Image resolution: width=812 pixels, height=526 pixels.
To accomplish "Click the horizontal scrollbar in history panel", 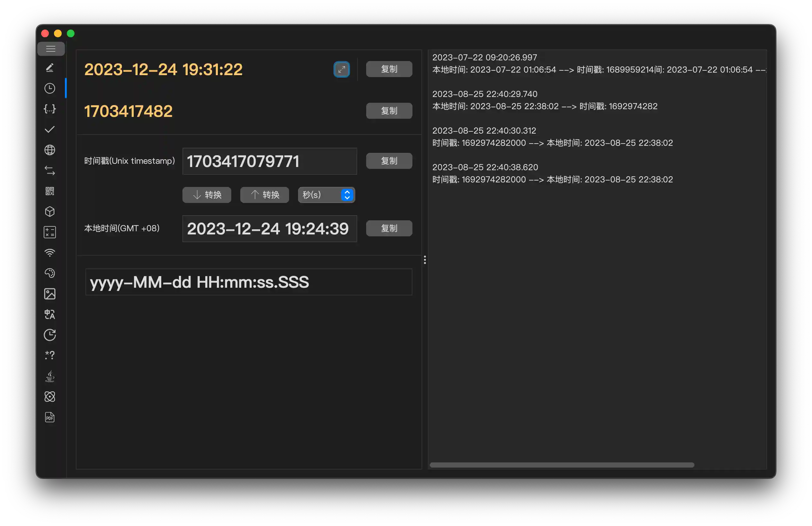I will [561, 465].
